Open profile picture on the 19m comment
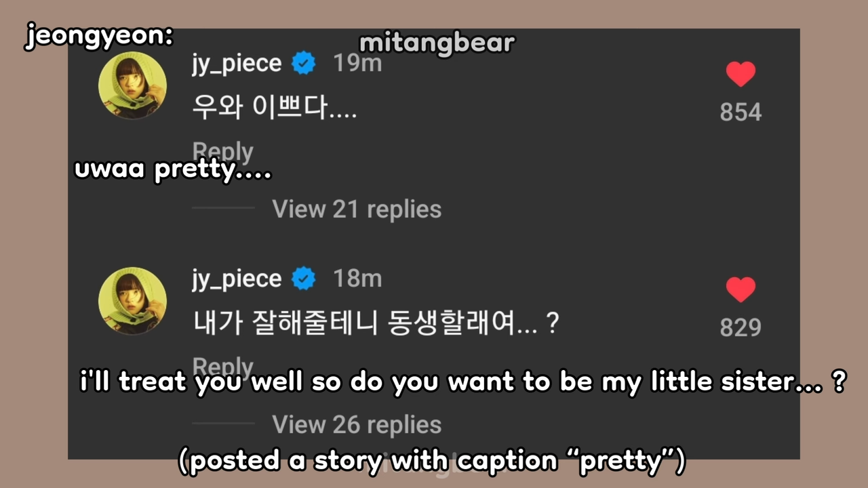The width and height of the screenshot is (868, 488). click(x=132, y=85)
